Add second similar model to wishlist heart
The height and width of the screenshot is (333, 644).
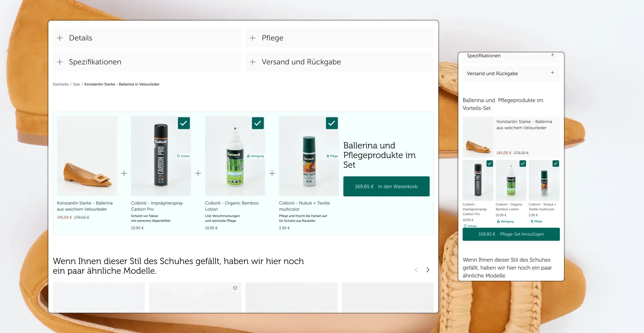point(235,288)
